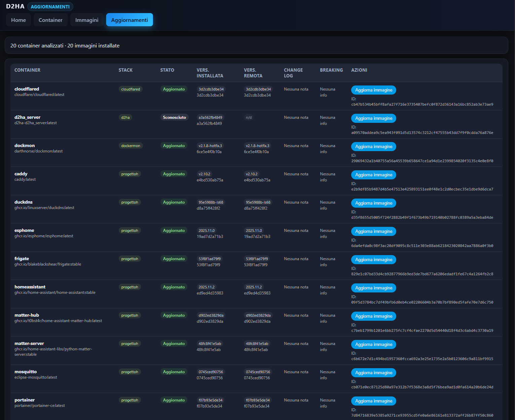
Task: Click image name eclipse-mosquitto:latest
Action: point(36,377)
